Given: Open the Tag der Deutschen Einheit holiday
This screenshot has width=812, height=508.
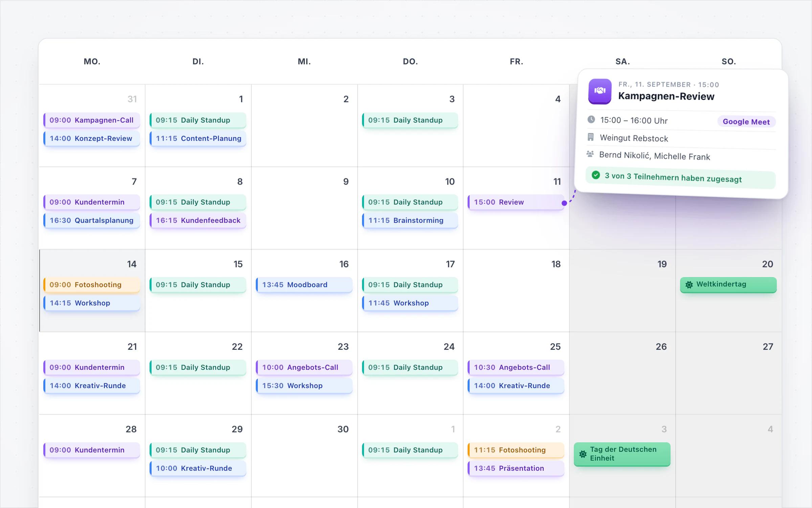Looking at the screenshot, I should tap(622, 454).
